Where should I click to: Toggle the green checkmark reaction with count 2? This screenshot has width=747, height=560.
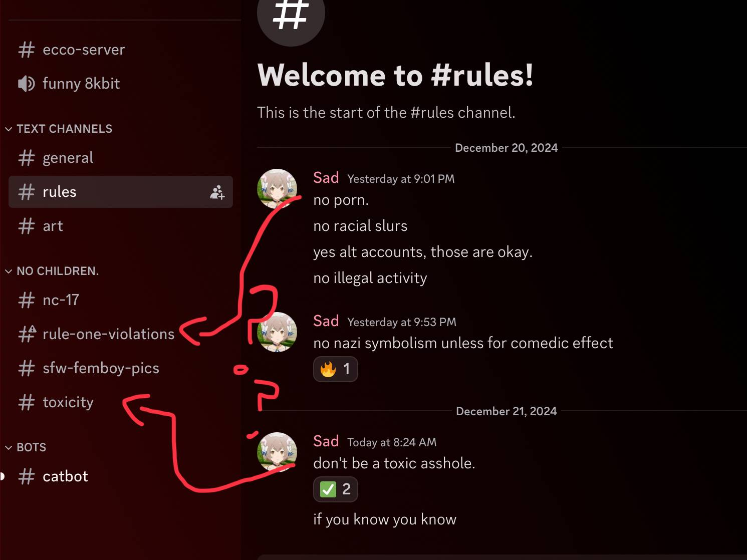[x=336, y=489]
